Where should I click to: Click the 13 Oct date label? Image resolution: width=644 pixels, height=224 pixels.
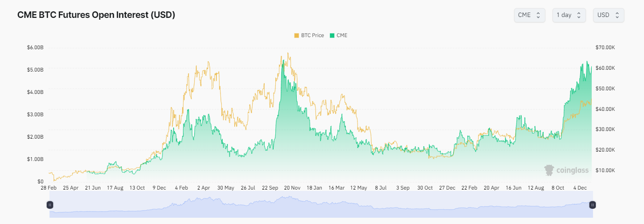coord(137,188)
